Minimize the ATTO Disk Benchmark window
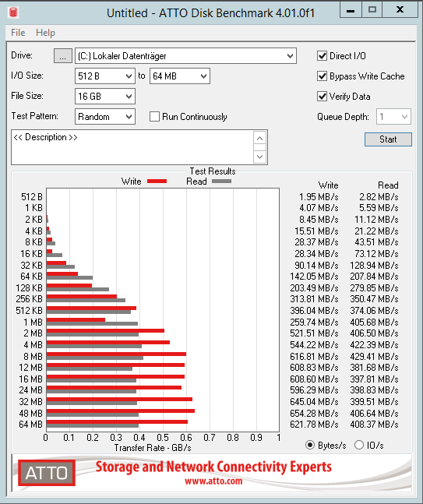The image size is (423, 504). coord(351,9)
